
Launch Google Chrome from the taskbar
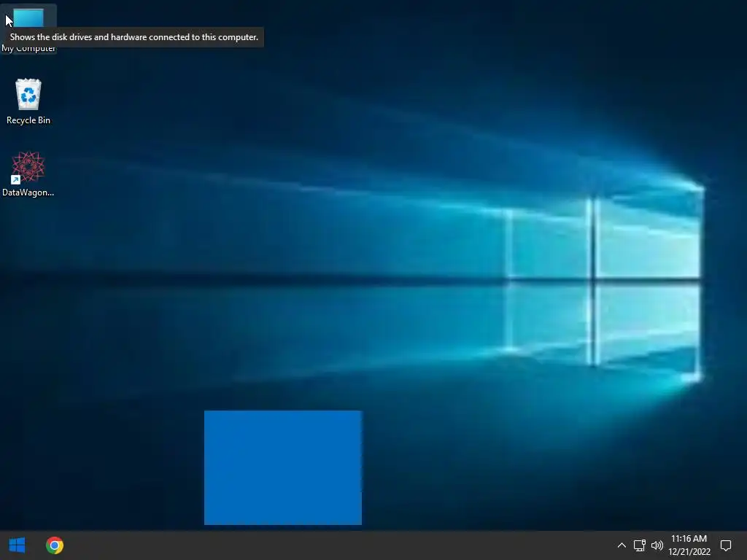(55, 545)
